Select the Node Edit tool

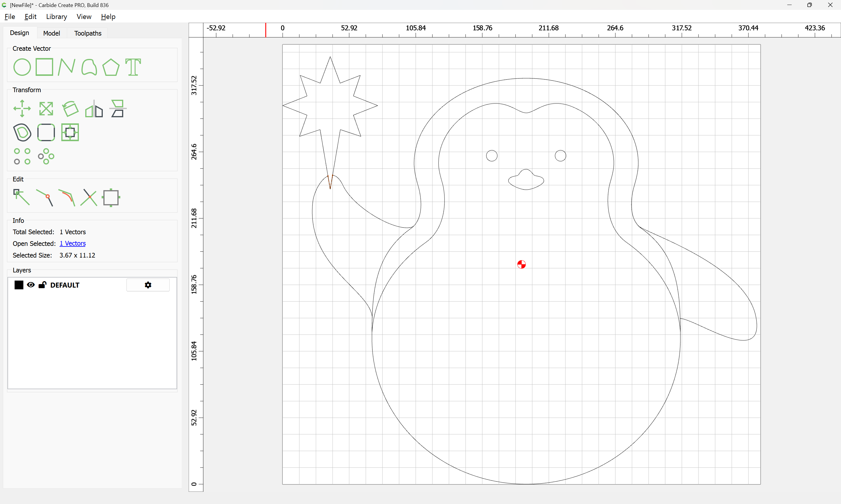(x=21, y=197)
